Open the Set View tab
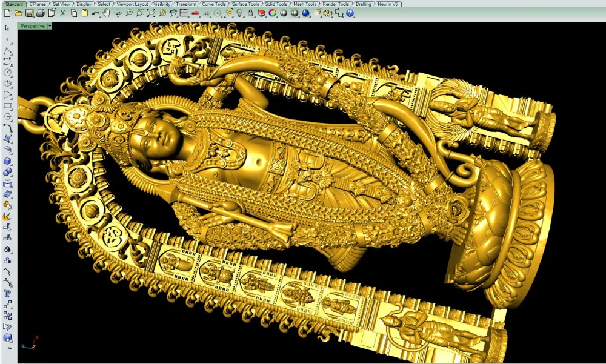The height and width of the screenshot is (364, 606). [x=61, y=4]
